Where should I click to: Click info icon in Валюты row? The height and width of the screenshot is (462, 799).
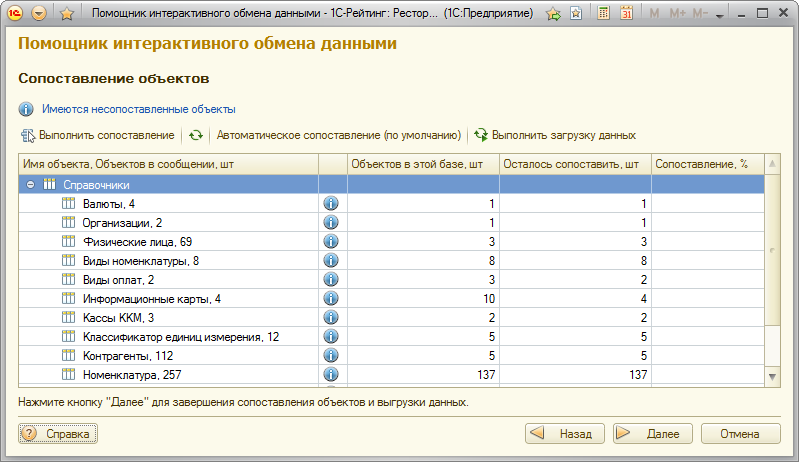331,204
